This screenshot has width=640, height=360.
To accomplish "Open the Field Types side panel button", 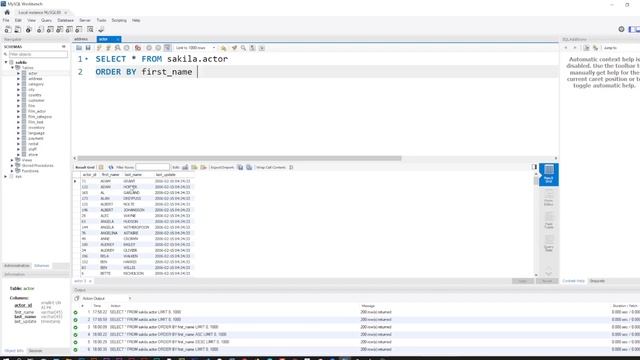I will (x=549, y=221).
